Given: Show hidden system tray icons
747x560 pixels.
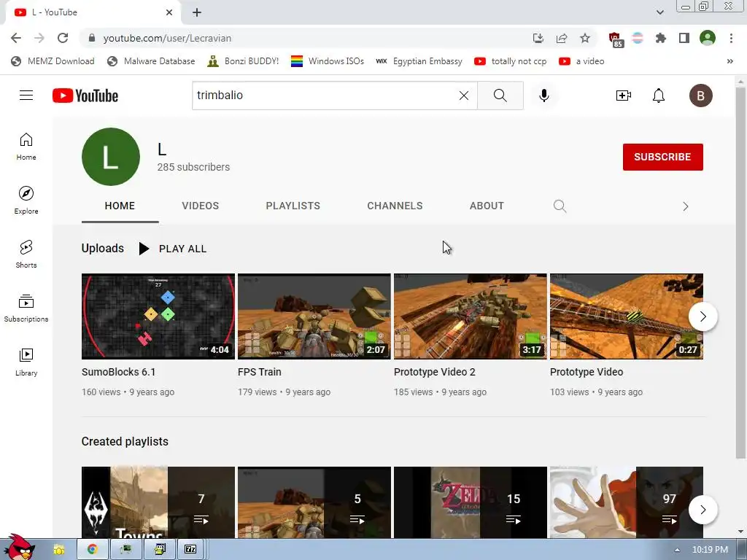Looking at the screenshot, I should click(x=677, y=550).
